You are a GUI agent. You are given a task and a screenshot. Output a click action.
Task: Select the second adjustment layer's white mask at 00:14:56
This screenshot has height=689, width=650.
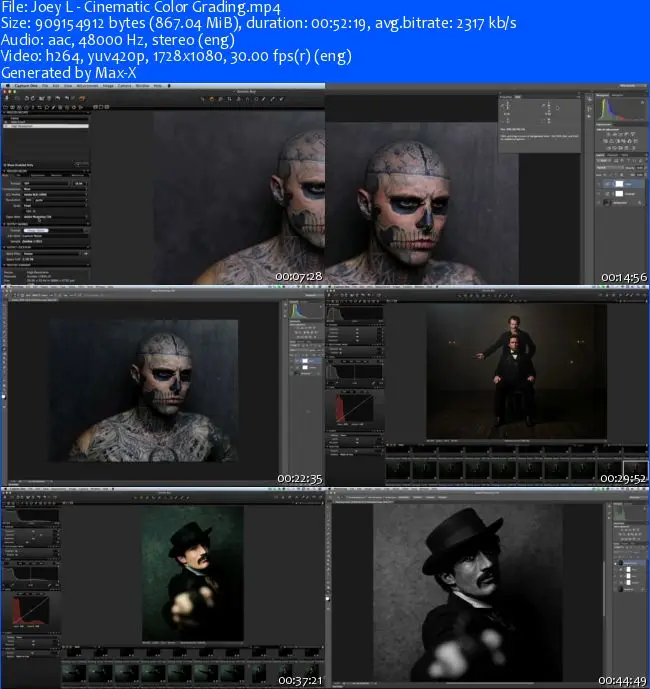coord(620,194)
